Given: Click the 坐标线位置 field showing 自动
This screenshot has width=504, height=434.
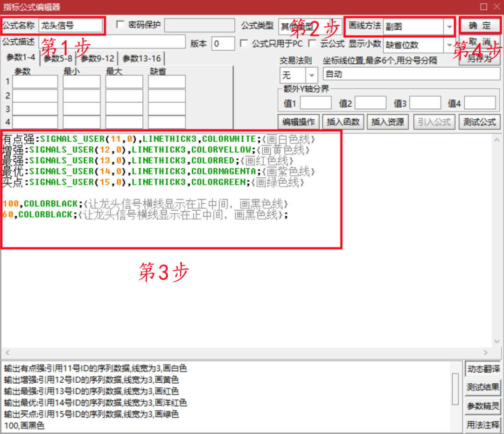Looking at the screenshot, I should [412, 74].
